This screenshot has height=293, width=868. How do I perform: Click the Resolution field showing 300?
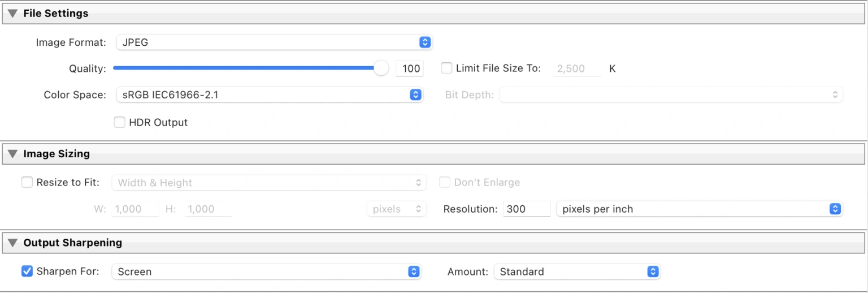(x=526, y=209)
